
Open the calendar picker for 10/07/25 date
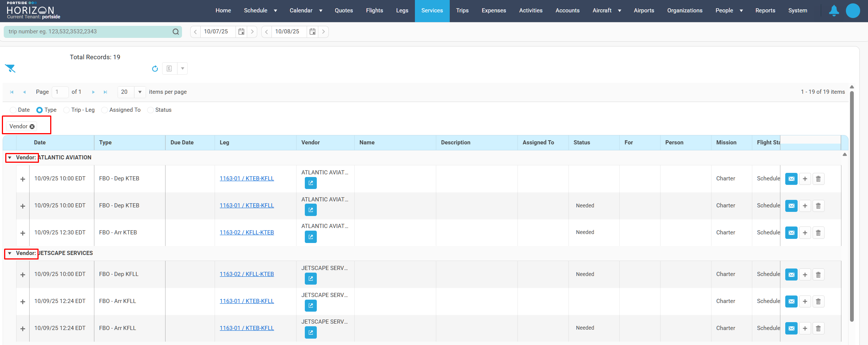pos(242,32)
